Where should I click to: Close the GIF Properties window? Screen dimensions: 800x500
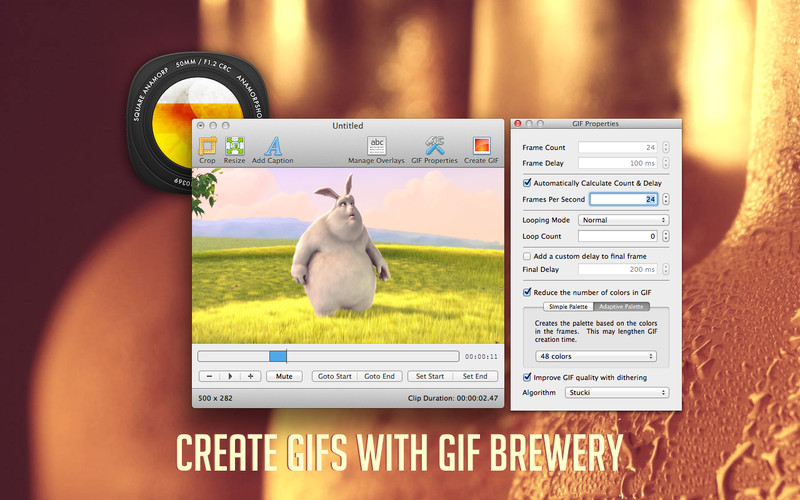click(517, 123)
